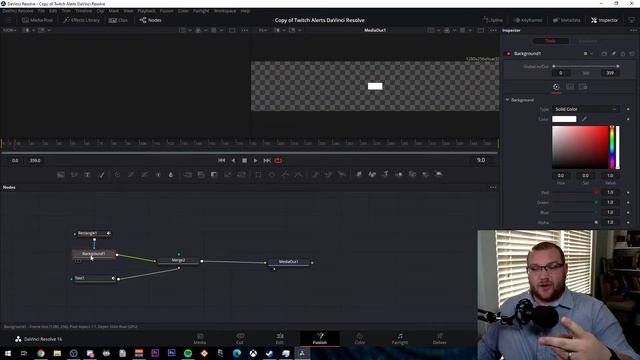Add a Text 3D node from toolbar
The image size is (640, 360).
385,174
